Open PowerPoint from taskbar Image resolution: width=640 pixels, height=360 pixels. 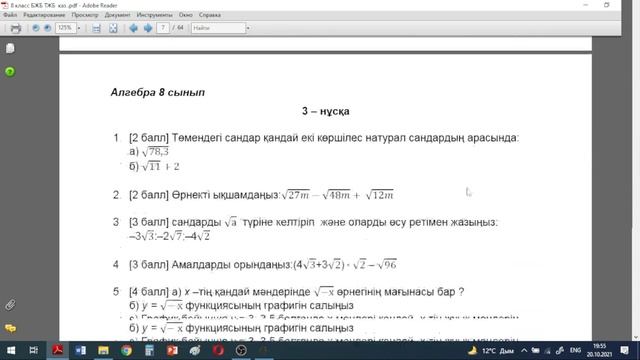click(172, 351)
